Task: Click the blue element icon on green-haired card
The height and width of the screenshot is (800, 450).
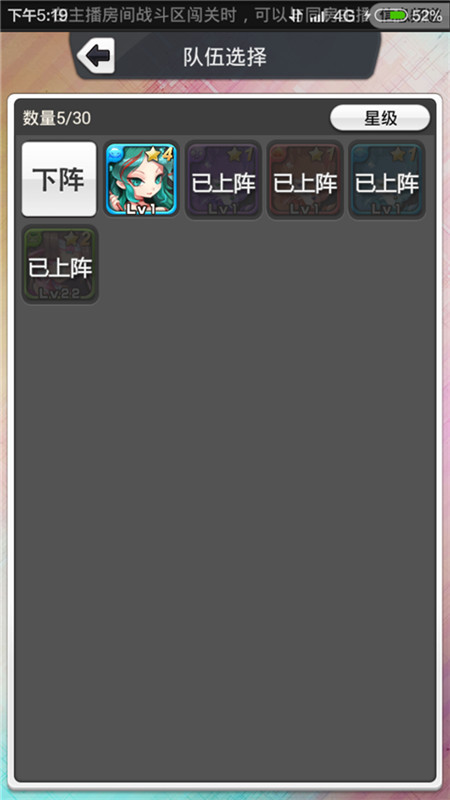Action: tap(116, 153)
